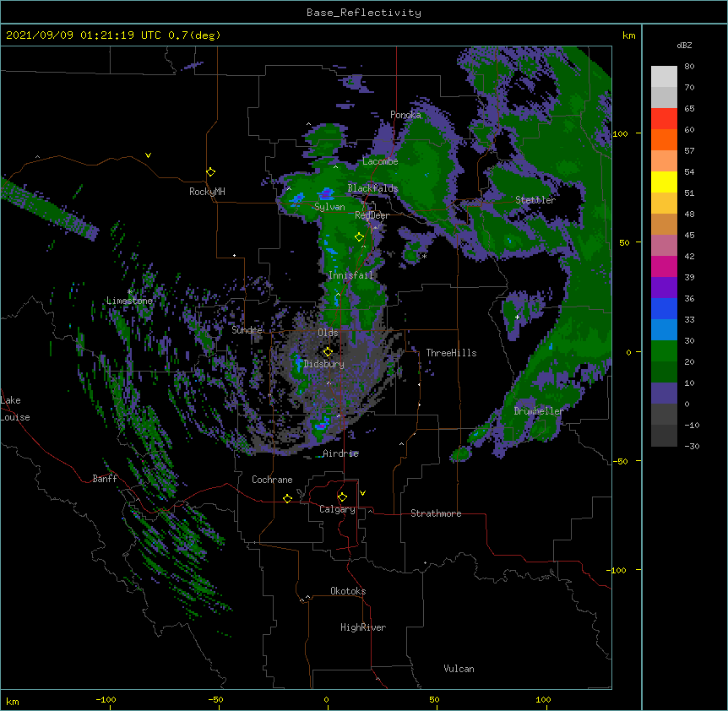The height and width of the screenshot is (711, 728).
Task: Click the Didsbury city label
Action: 324,364
